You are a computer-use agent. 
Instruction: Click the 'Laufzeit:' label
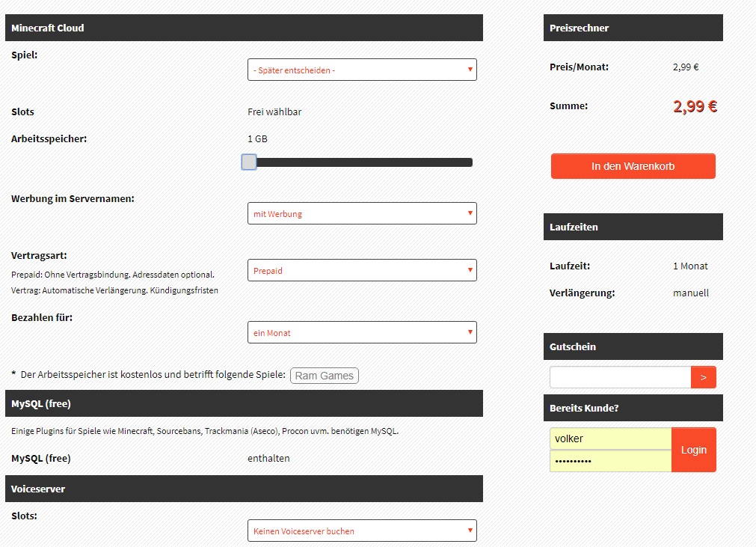pyautogui.click(x=570, y=266)
